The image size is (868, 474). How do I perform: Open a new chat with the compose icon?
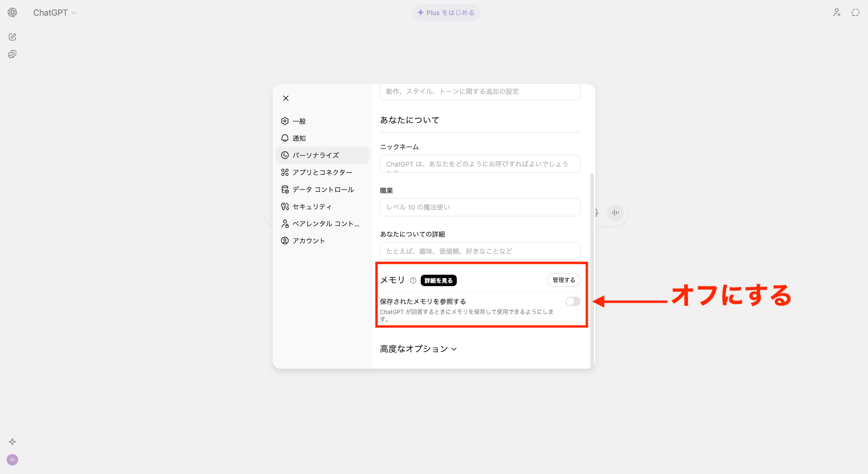pos(12,37)
